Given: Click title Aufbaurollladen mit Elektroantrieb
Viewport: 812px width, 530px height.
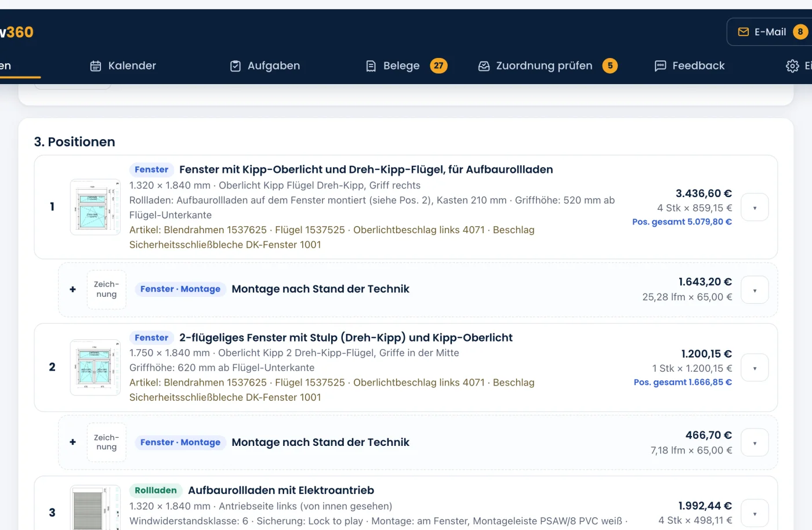Looking at the screenshot, I should (281, 491).
